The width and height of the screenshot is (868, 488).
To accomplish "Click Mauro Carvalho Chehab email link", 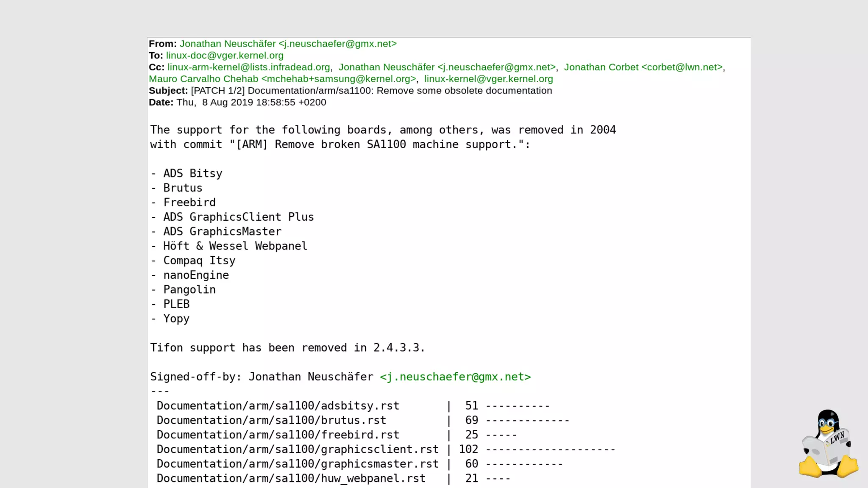I will pos(282,79).
